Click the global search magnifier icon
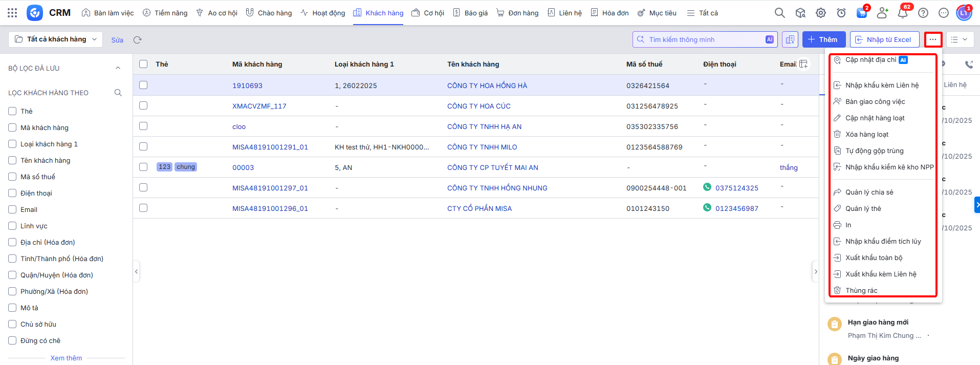The height and width of the screenshot is (365, 980). point(779,13)
